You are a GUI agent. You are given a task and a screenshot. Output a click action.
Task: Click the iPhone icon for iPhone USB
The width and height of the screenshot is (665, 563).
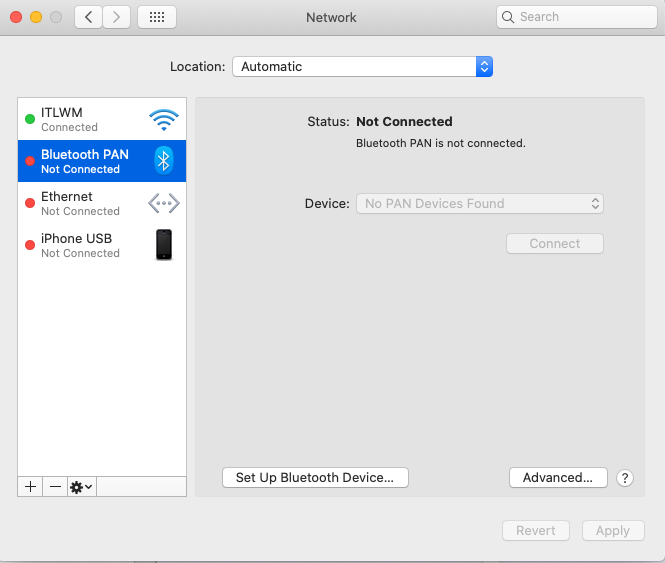click(x=163, y=245)
